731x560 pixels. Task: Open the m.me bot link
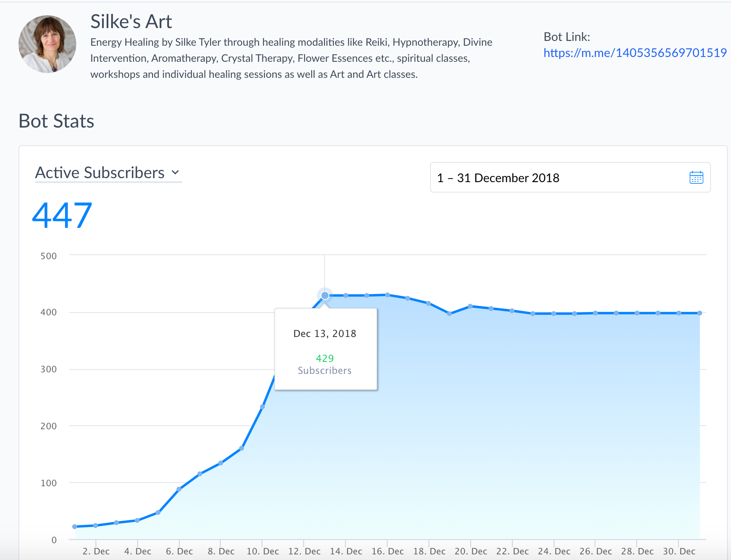[x=635, y=53]
